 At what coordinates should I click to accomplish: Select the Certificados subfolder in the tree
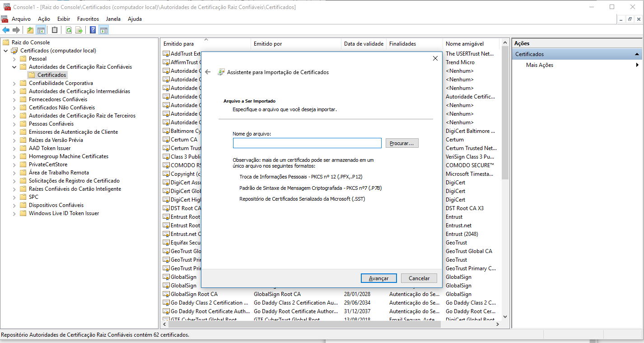click(x=52, y=75)
